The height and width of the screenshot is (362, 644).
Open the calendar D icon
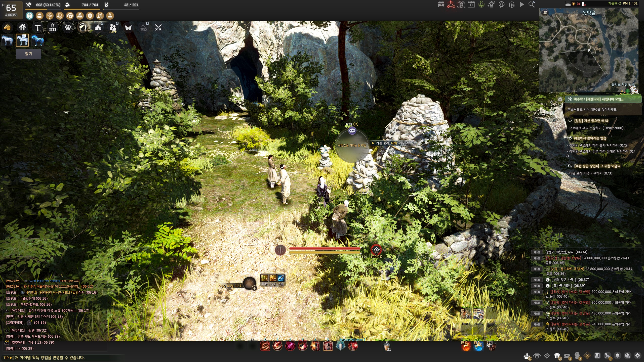(x=471, y=4)
